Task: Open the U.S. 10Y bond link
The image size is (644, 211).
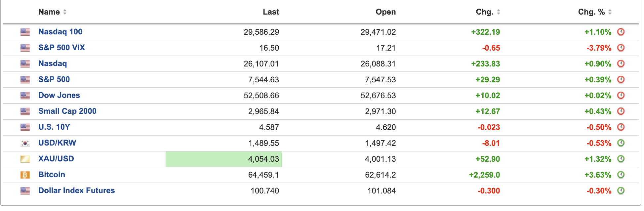Action: click(54, 127)
